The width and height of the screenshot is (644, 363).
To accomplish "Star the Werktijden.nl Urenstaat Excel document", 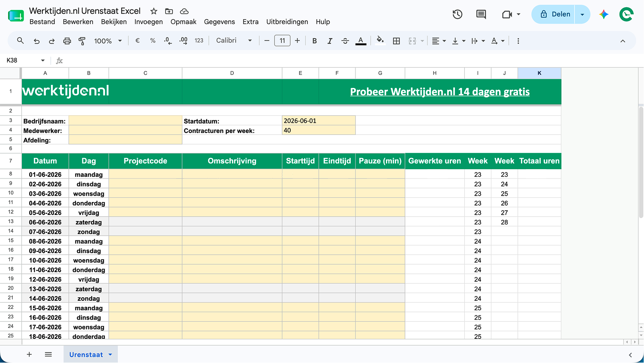I will (153, 11).
